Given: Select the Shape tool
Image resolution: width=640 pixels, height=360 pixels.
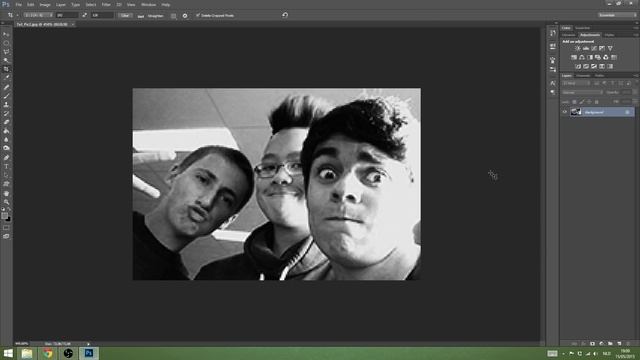Looking at the screenshot, I should coord(6,184).
